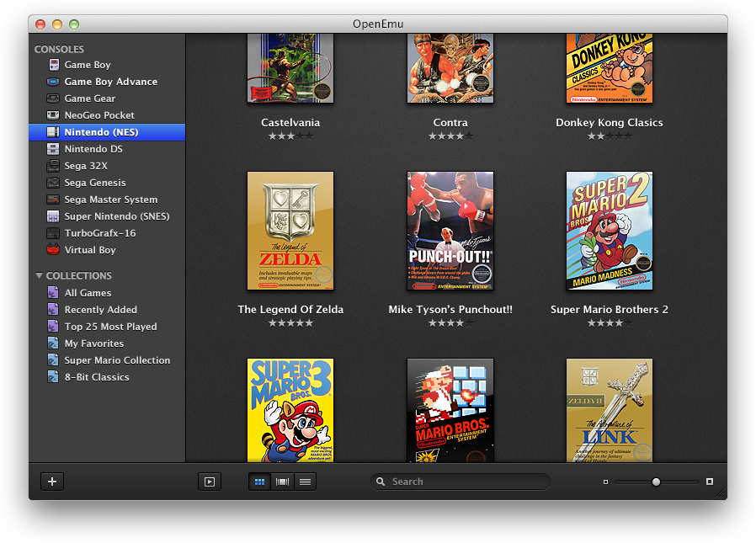
Task: Click the TurboGrafx-16 console icon
Action: [x=53, y=233]
